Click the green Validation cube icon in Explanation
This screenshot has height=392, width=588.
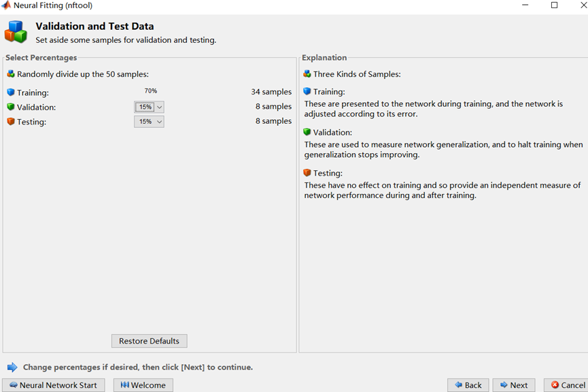coord(307,132)
